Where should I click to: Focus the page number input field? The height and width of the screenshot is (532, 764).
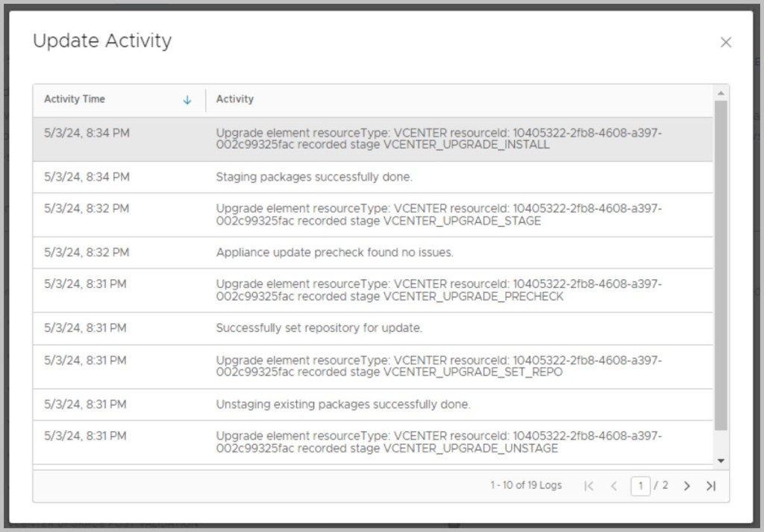(x=640, y=486)
